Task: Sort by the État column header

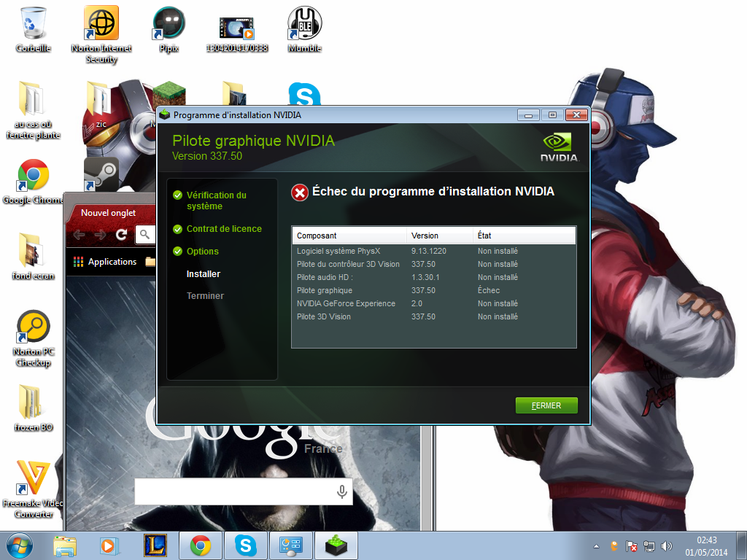Action: [524, 236]
